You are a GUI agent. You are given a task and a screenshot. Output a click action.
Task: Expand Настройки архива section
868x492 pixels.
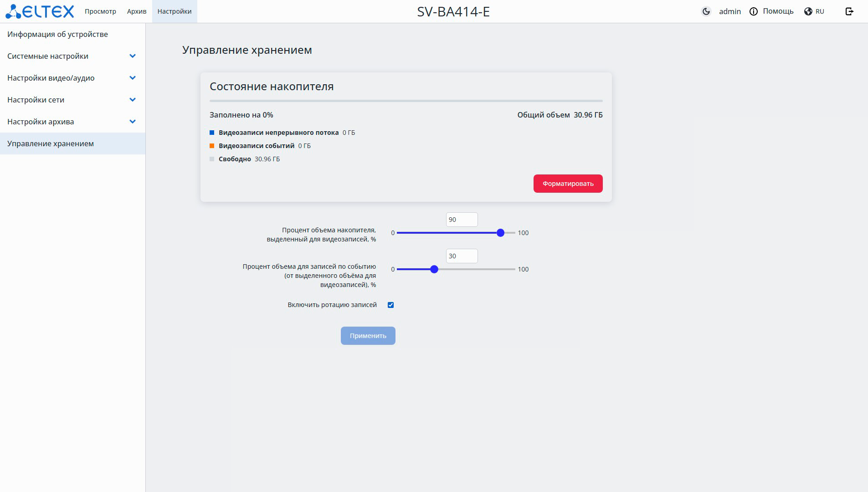[x=133, y=122]
